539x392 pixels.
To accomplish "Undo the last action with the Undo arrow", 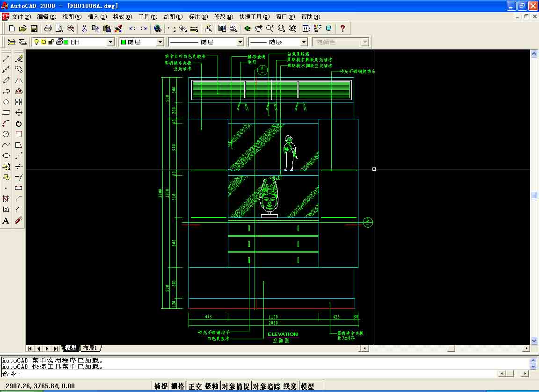I will (132, 29).
